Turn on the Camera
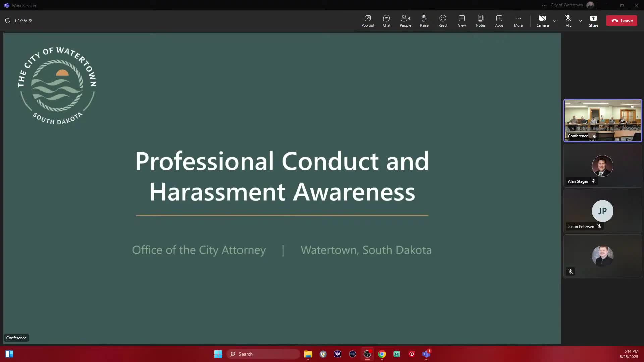The height and width of the screenshot is (362, 644). (x=542, y=20)
